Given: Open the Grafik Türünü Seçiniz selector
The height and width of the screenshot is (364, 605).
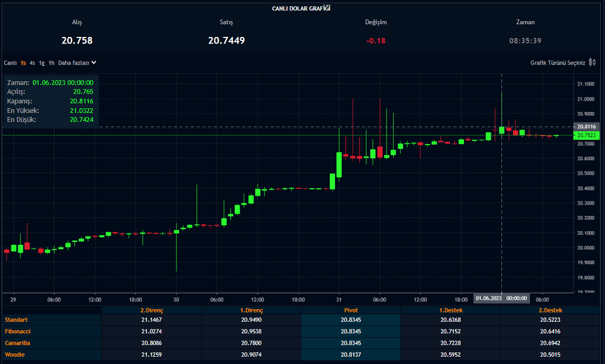Looking at the screenshot, I should [x=557, y=63].
